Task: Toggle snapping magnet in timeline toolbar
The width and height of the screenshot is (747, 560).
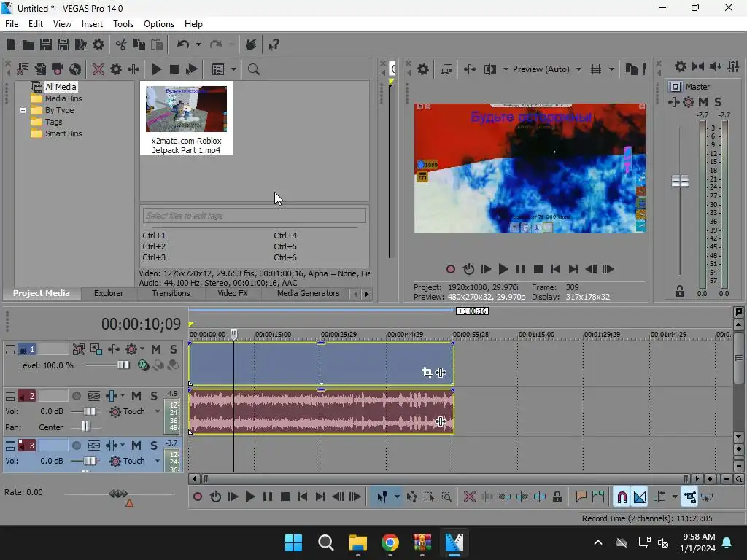Action: pyautogui.click(x=622, y=497)
